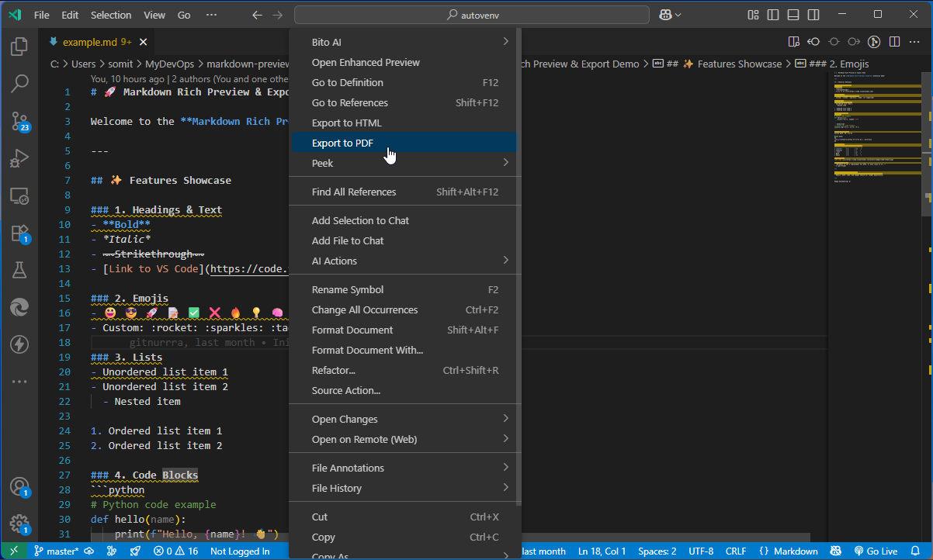Toggle the Secondary Side Bar
933x560 pixels.
tap(813, 15)
